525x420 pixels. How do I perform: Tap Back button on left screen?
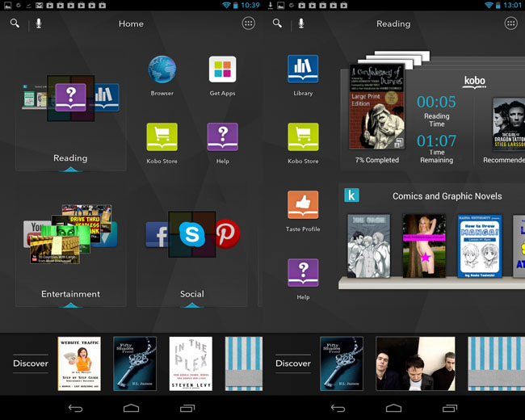tap(75, 408)
